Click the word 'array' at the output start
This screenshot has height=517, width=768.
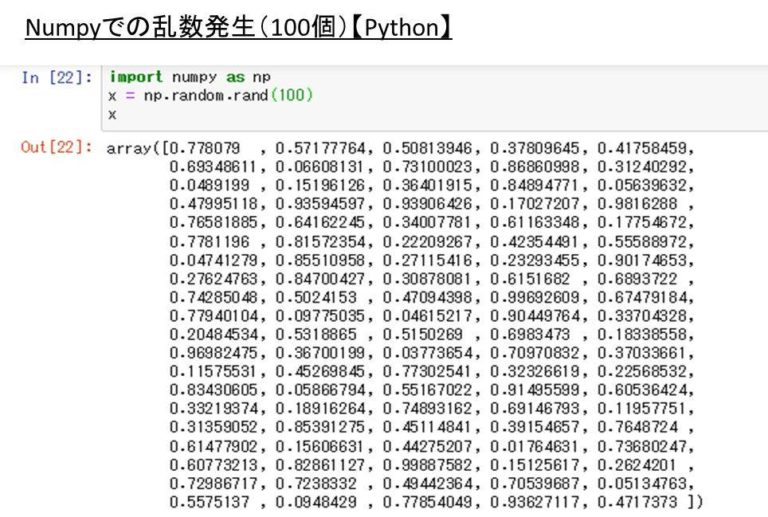tap(129, 148)
